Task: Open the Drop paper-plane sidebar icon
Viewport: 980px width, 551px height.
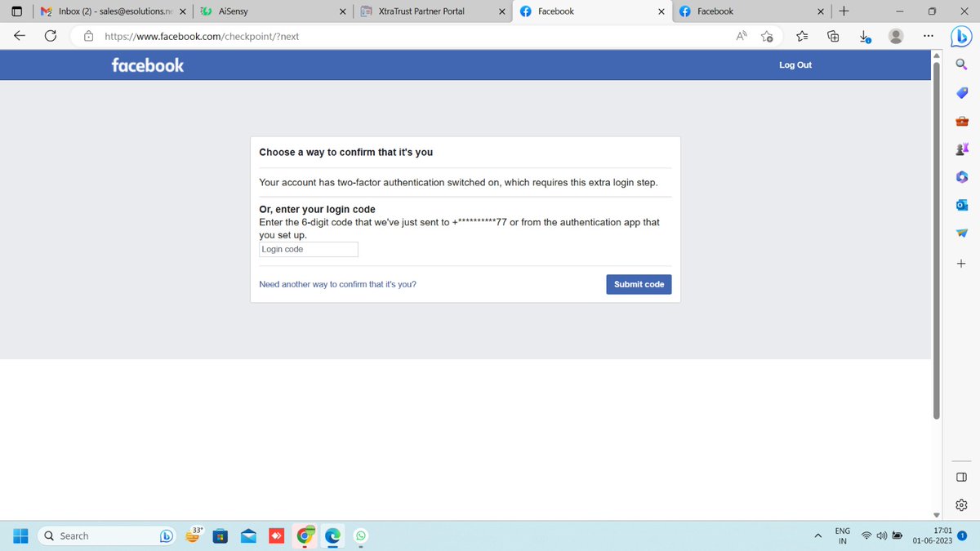Action: (x=961, y=234)
